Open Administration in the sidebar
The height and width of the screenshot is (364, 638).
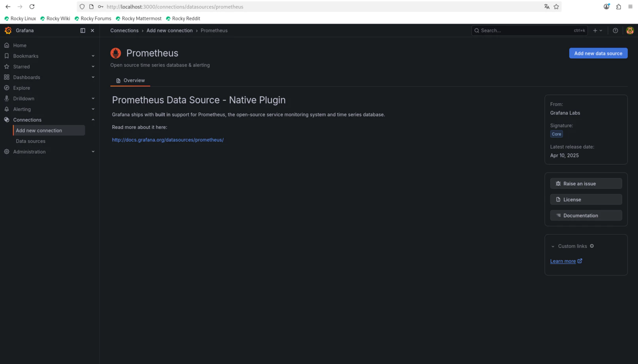tap(29, 152)
